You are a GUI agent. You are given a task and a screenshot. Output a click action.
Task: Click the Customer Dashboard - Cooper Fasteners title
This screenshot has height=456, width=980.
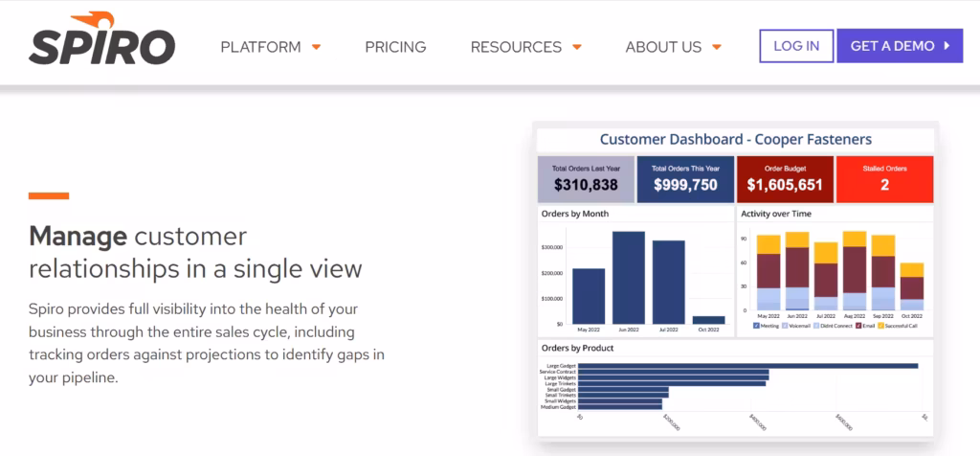(x=736, y=140)
